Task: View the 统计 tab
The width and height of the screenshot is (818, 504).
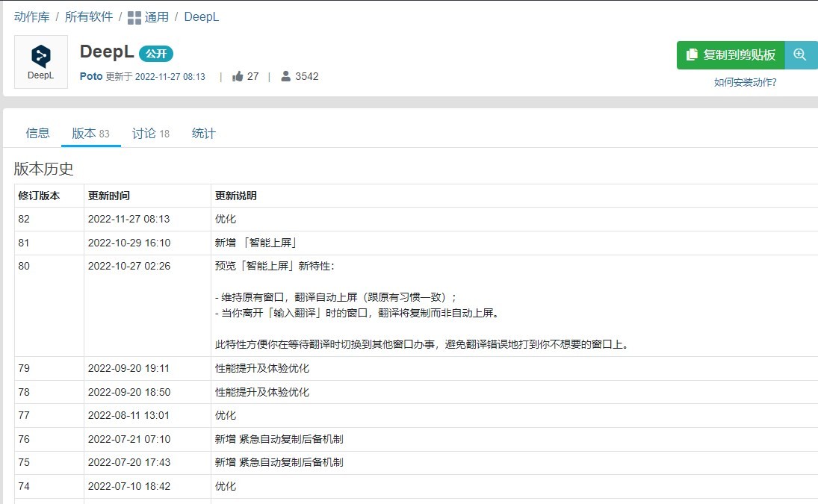Action: (202, 132)
